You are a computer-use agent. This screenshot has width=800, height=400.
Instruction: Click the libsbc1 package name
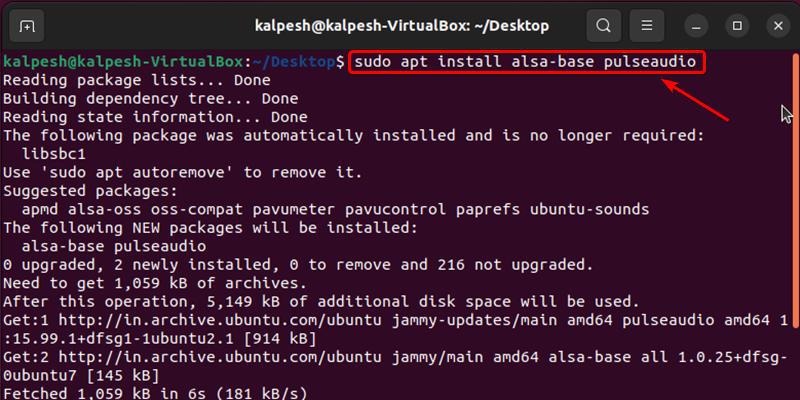click(x=53, y=152)
